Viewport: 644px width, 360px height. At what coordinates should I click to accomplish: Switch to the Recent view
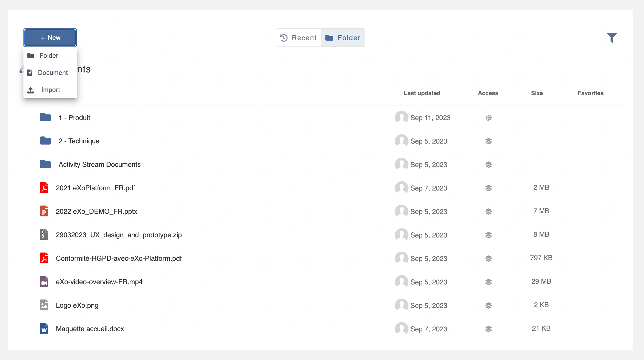299,38
